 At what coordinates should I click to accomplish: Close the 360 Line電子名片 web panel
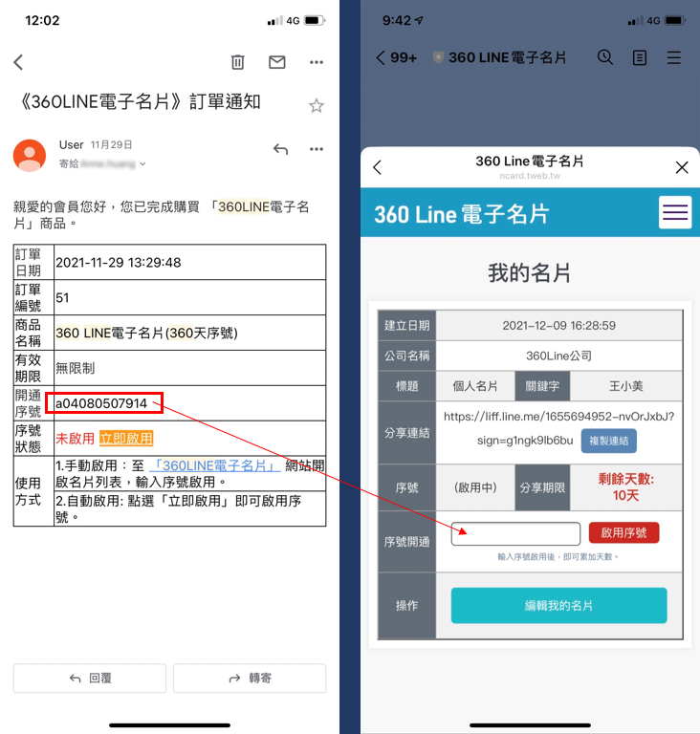click(x=682, y=167)
